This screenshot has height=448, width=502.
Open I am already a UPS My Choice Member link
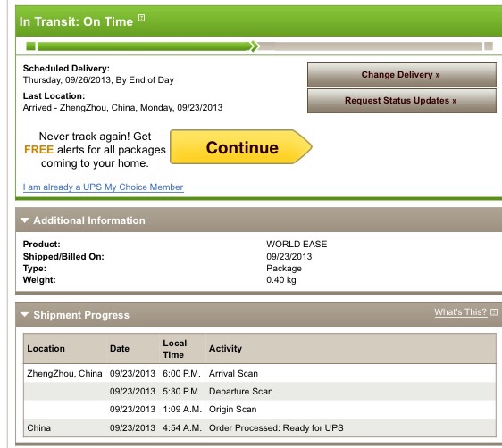point(103,187)
